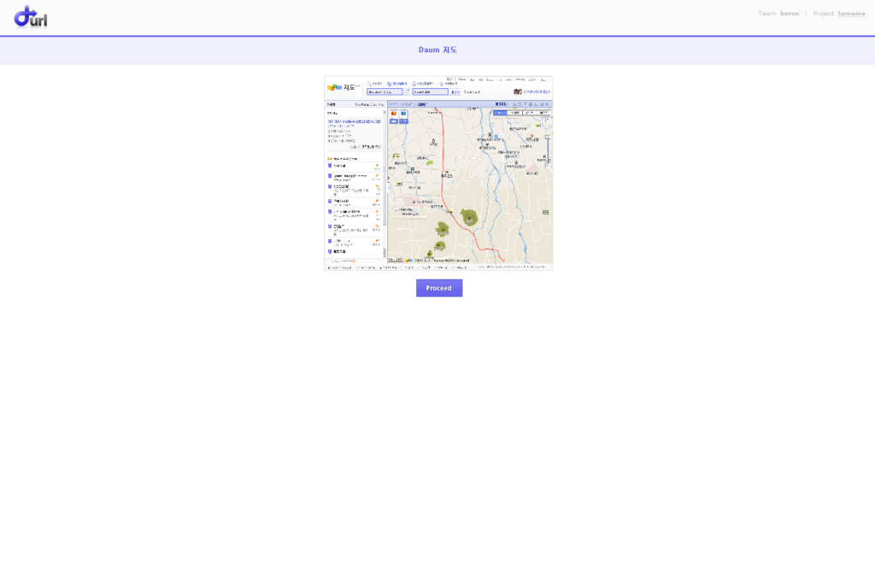Click the "Daum 지도" page title
Image resolution: width=875 pixels, height=588 pixels.
click(x=437, y=50)
